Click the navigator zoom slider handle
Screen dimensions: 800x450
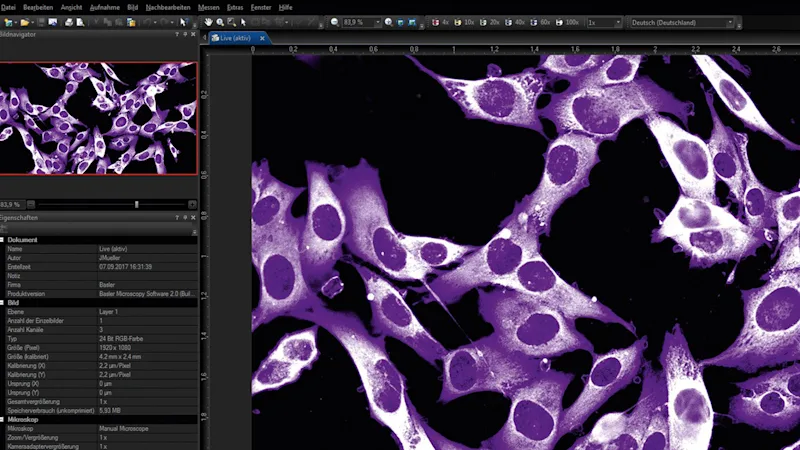pyautogui.click(x=136, y=205)
